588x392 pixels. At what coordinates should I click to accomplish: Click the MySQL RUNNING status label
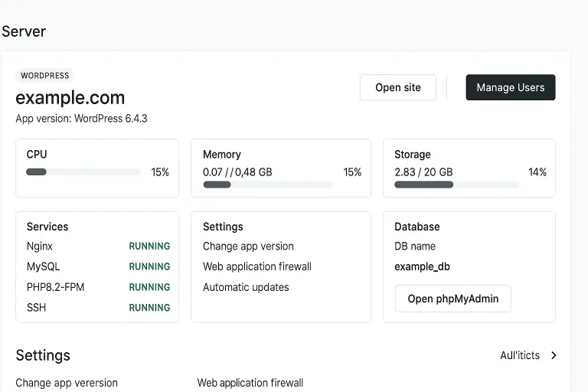149,266
